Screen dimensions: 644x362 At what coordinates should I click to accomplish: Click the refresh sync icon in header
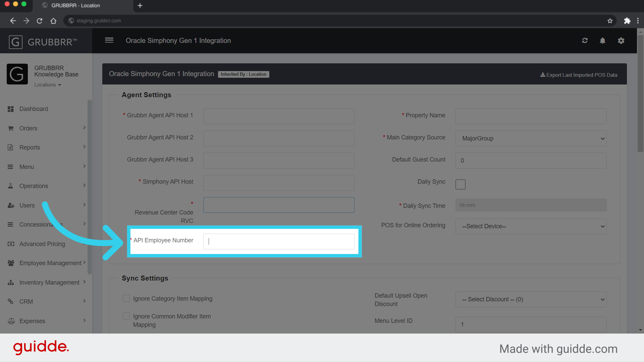(585, 41)
